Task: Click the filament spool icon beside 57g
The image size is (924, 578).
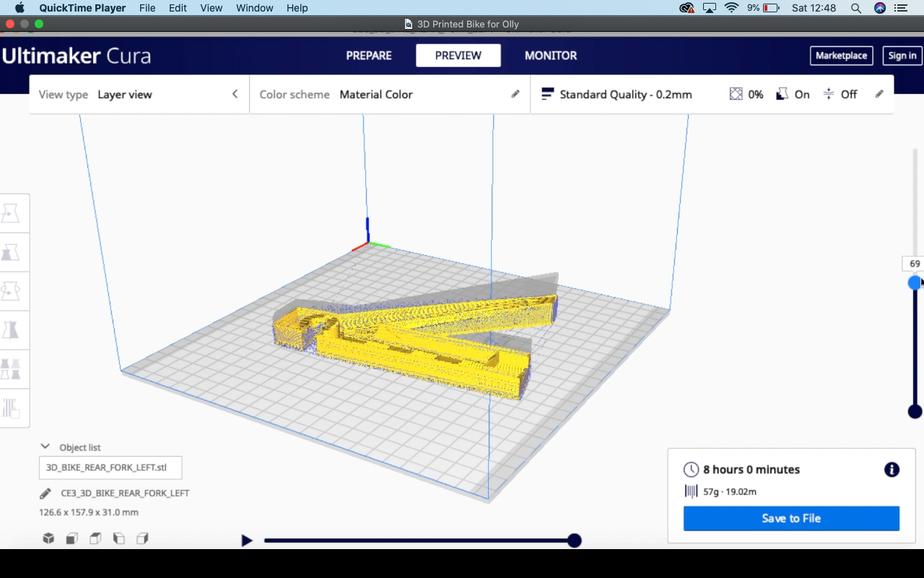Action: (x=691, y=491)
